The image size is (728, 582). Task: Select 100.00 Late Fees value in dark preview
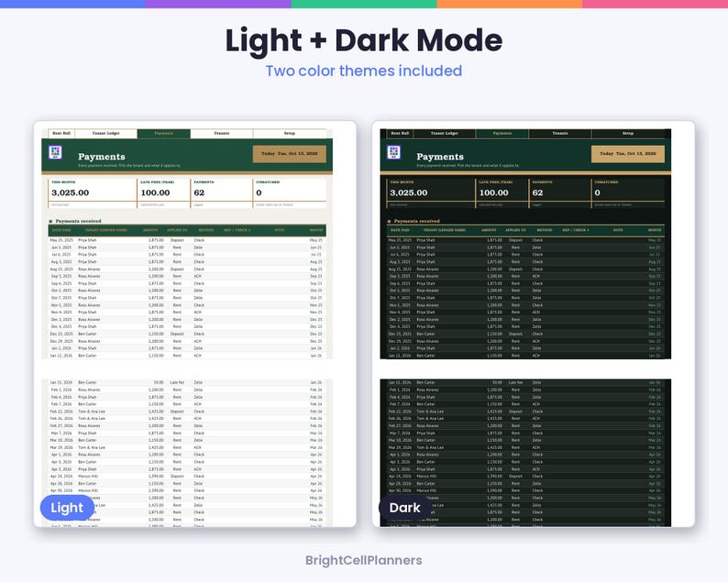(x=493, y=192)
